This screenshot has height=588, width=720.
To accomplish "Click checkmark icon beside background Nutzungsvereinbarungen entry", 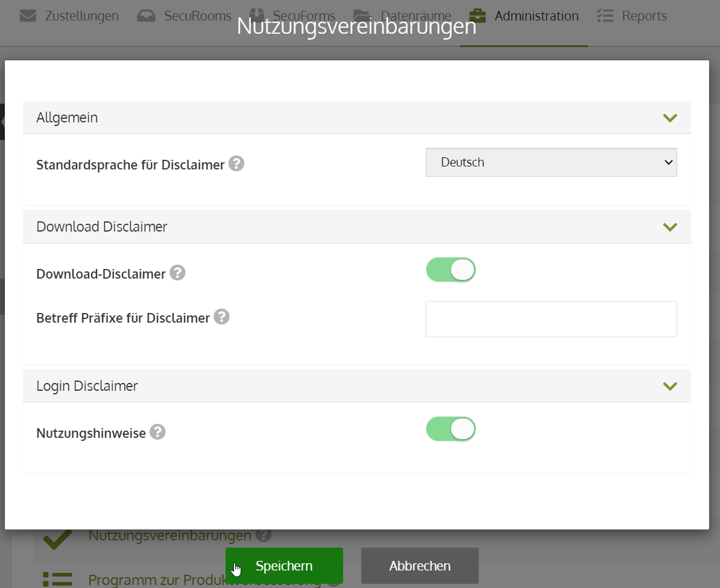I will coord(57,539).
